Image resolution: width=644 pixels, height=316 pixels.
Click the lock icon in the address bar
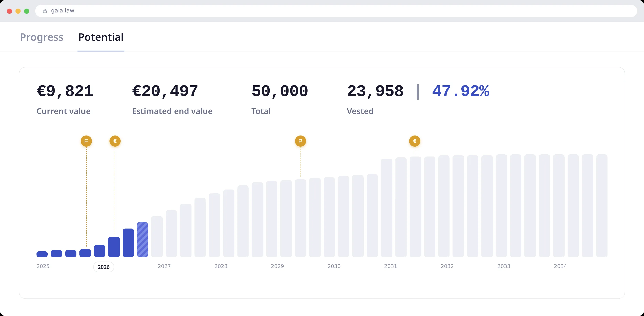point(45,11)
